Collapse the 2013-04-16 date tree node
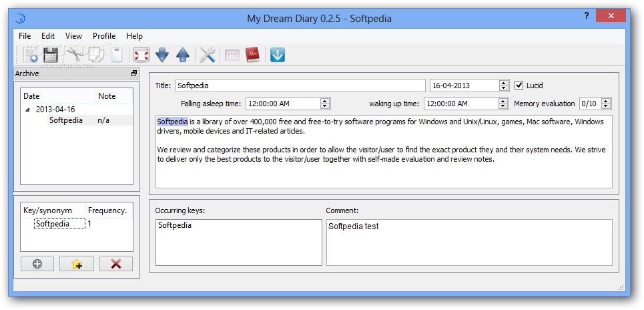 pos(27,110)
